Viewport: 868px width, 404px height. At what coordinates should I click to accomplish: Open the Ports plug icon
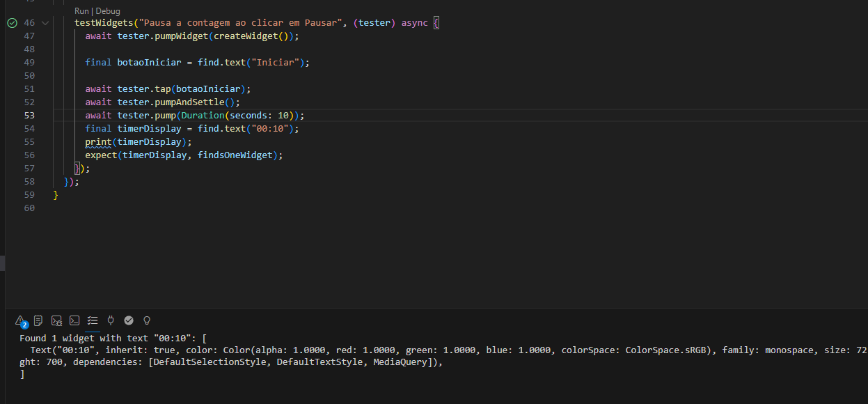click(111, 320)
